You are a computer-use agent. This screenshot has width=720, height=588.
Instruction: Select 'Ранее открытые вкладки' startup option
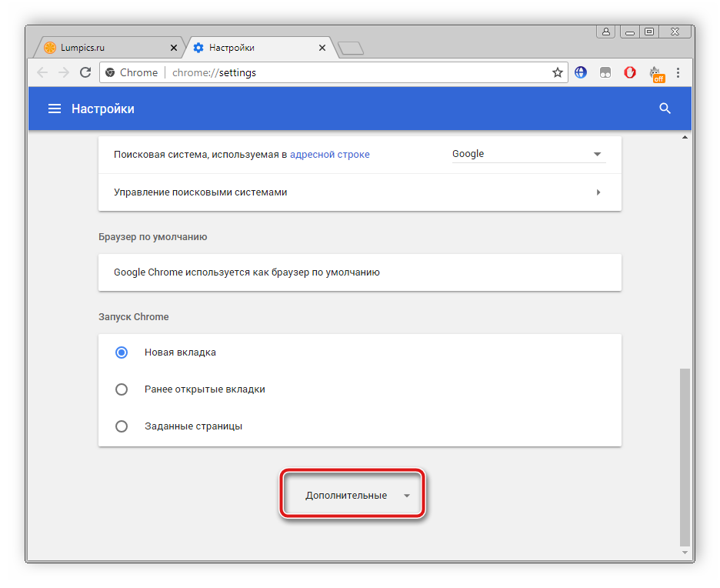pos(121,389)
